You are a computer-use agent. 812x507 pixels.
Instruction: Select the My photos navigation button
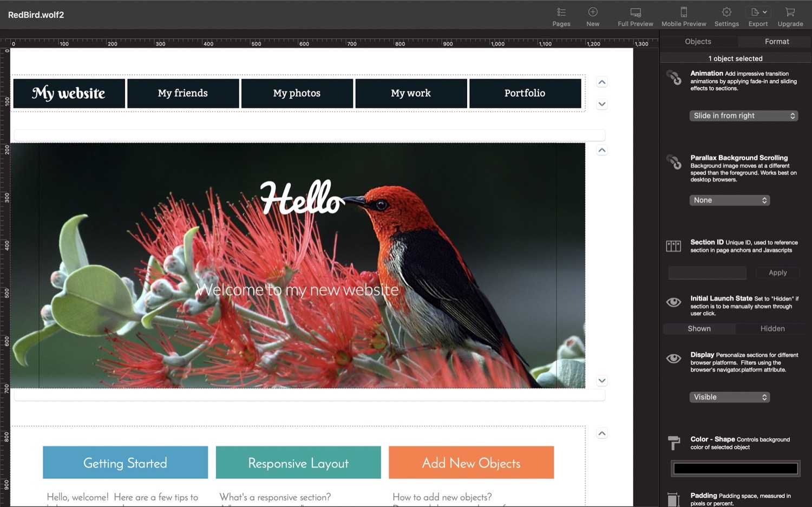[297, 93]
